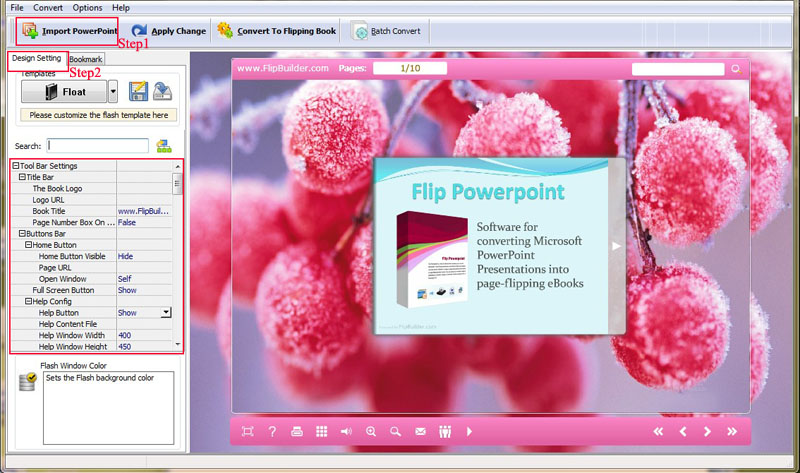Collapse the Title Bar node
Image resolution: width=800 pixels, height=473 pixels.
click(x=22, y=177)
